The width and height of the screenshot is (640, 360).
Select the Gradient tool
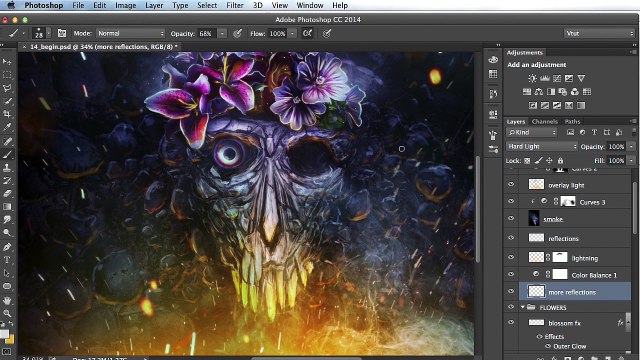tap(7, 207)
